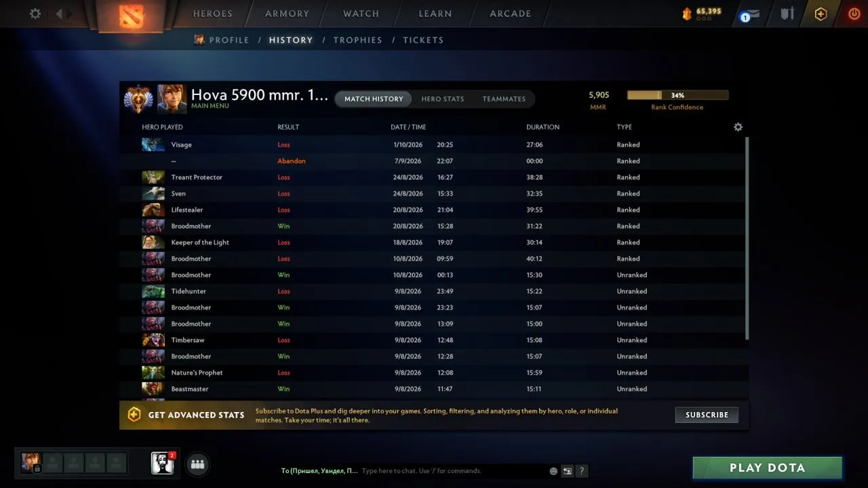Click the match history vertical scrollbar
Viewport: 868px width, 488px height.
[747, 238]
